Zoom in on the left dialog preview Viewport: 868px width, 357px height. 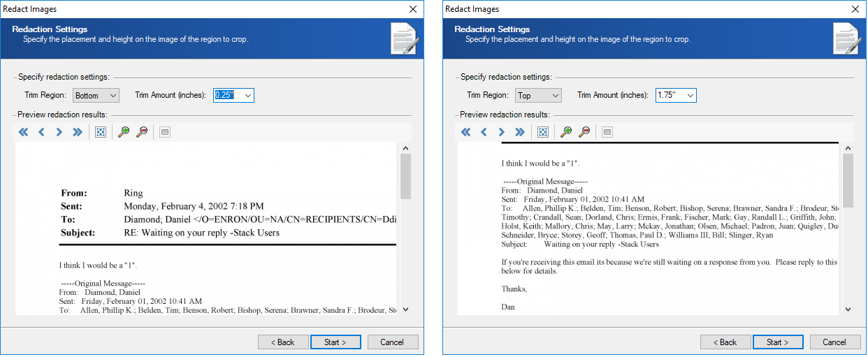pyautogui.click(x=124, y=132)
